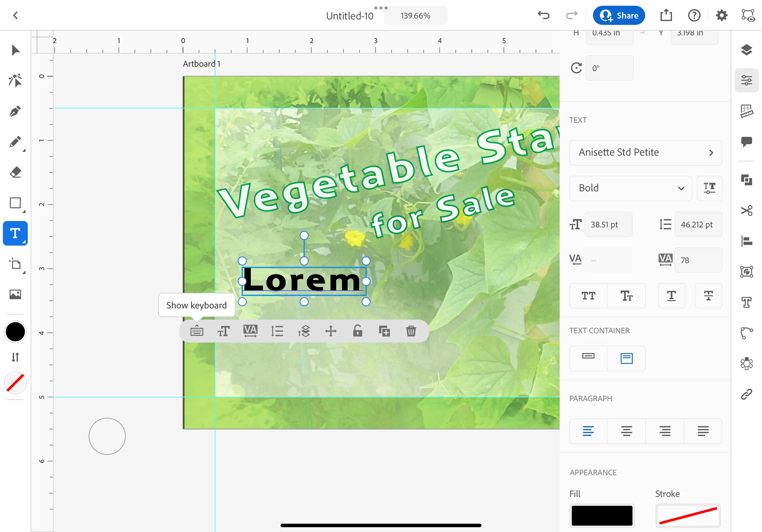Edit the font size 38.51 pt field

tap(608, 225)
